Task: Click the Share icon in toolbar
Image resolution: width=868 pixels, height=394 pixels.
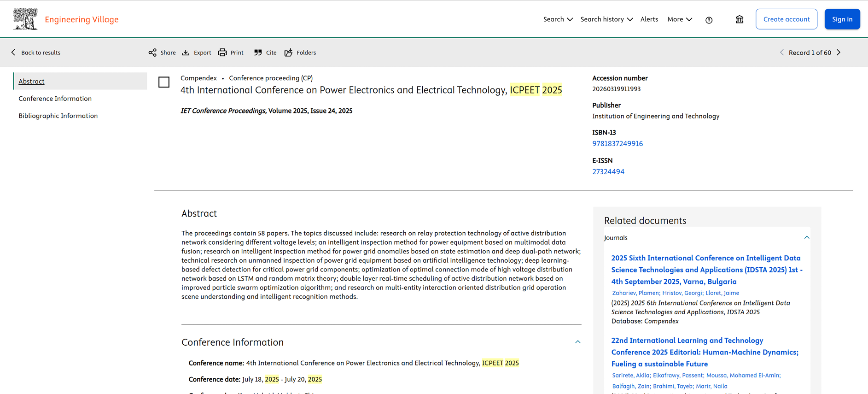Action: pos(152,53)
